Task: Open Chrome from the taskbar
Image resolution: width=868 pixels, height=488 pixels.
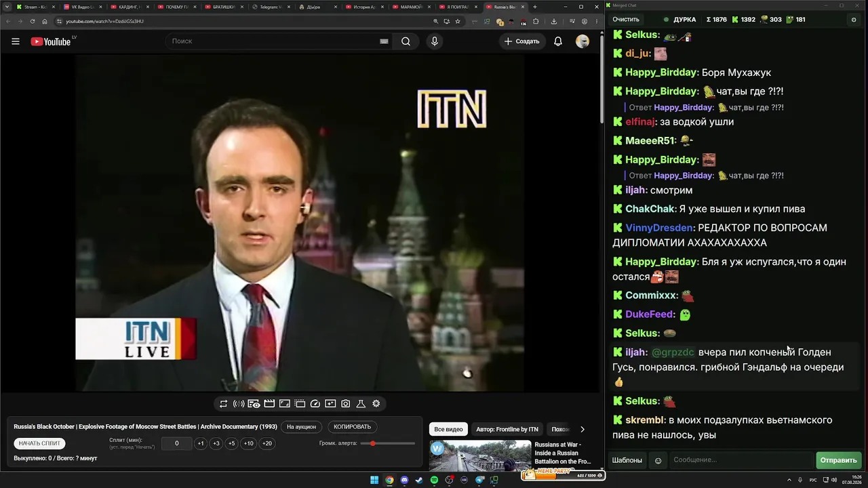Action: [x=389, y=480]
